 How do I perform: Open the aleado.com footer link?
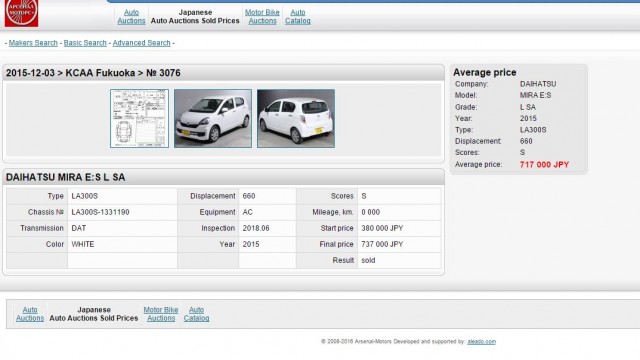pos(482,342)
